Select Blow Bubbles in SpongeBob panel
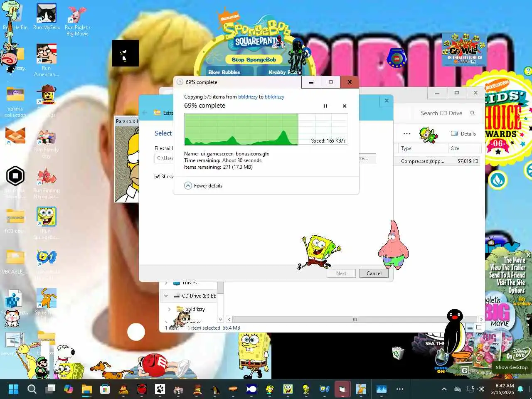The height and width of the screenshot is (399, 532). coord(224,72)
